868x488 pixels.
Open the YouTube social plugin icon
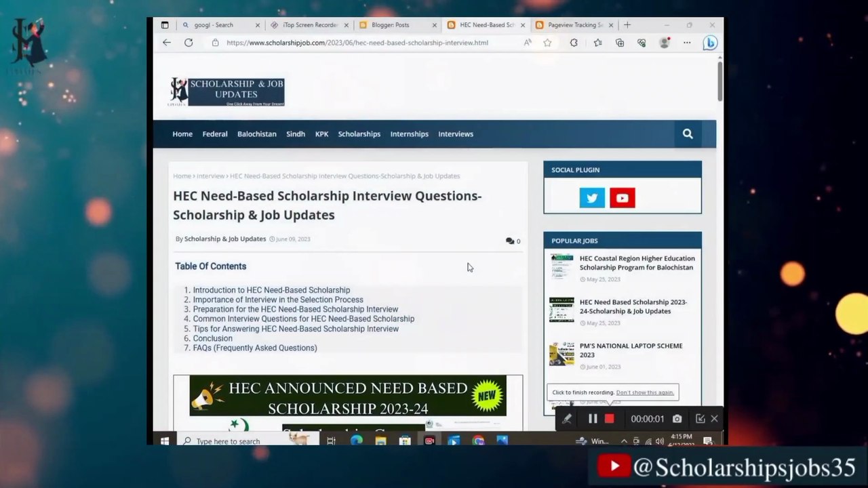[x=623, y=198]
